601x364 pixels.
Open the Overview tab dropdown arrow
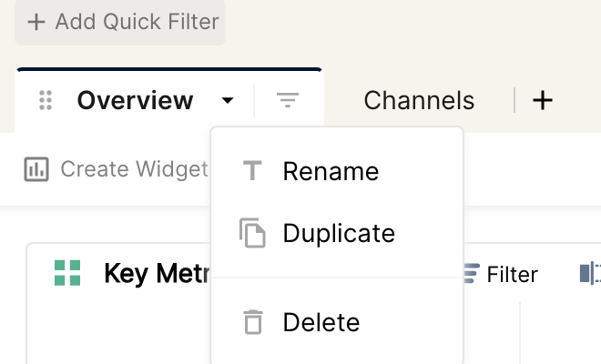(x=228, y=100)
